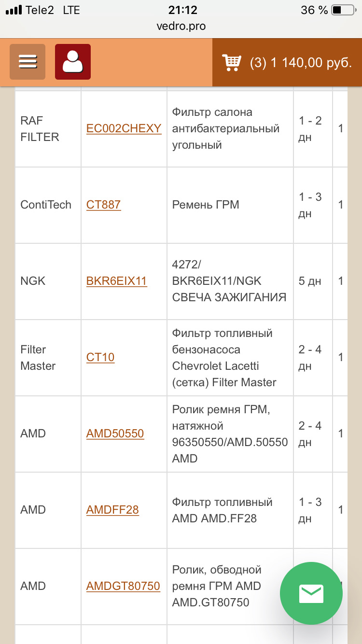Tap the vedro.pro address bar
Image resolution: width=362 pixels, height=644 pixels.
[181, 26]
